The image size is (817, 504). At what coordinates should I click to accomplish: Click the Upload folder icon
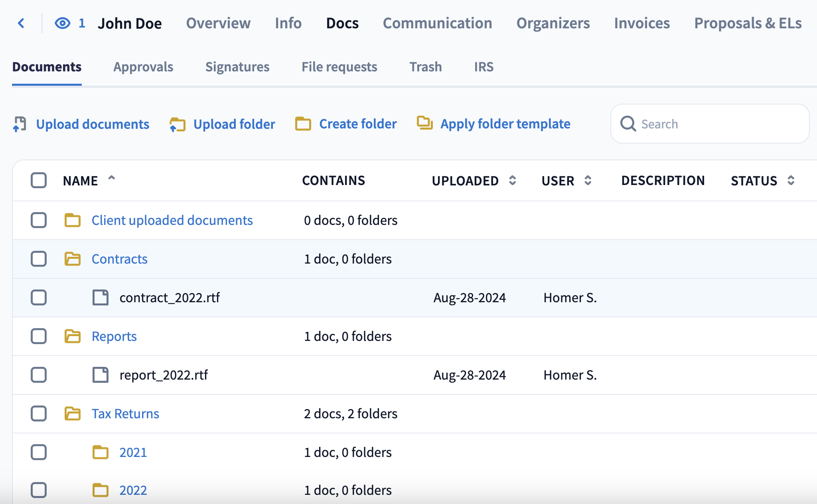178,124
